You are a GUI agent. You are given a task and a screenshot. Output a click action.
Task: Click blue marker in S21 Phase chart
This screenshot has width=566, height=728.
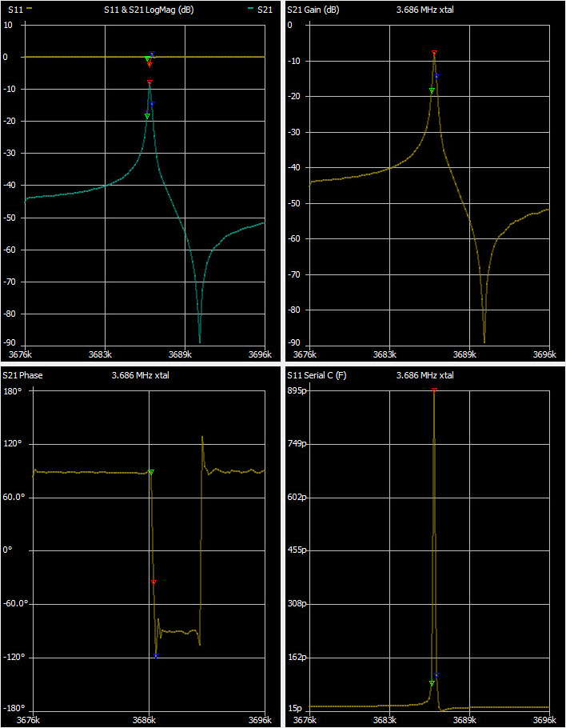(156, 655)
